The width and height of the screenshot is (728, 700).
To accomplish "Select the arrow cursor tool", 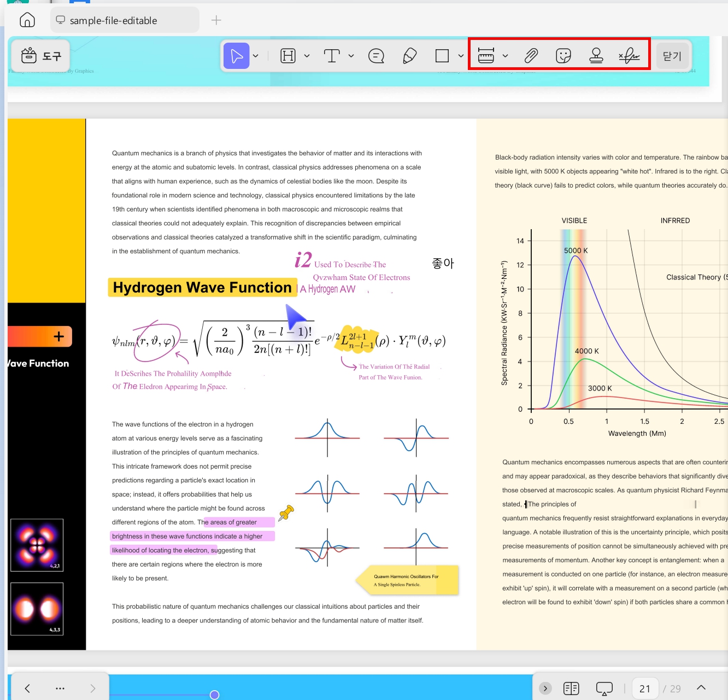I will pyautogui.click(x=237, y=56).
